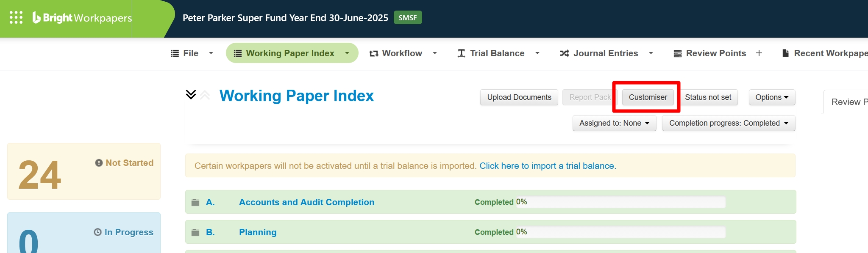Open the Review Points menu

pyautogui.click(x=716, y=53)
